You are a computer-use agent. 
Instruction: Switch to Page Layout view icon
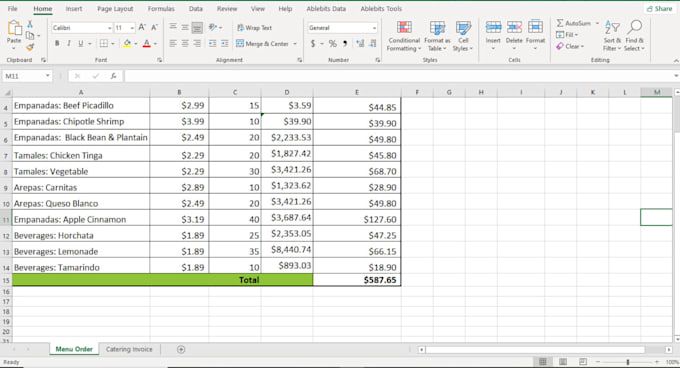point(562,361)
